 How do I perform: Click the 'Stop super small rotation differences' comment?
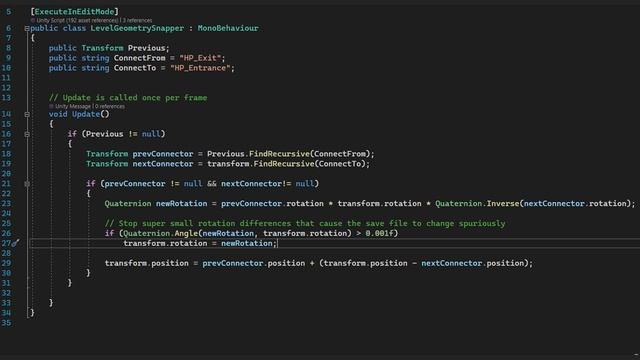[305, 223]
